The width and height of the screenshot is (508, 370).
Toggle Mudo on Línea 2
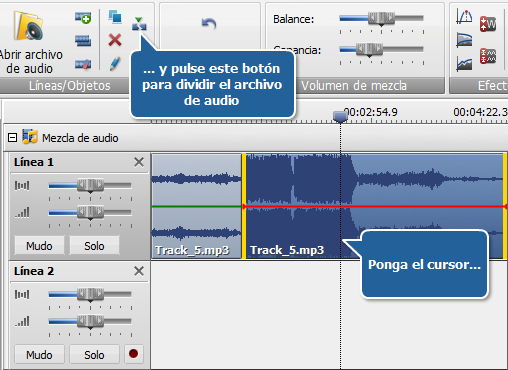(39, 355)
